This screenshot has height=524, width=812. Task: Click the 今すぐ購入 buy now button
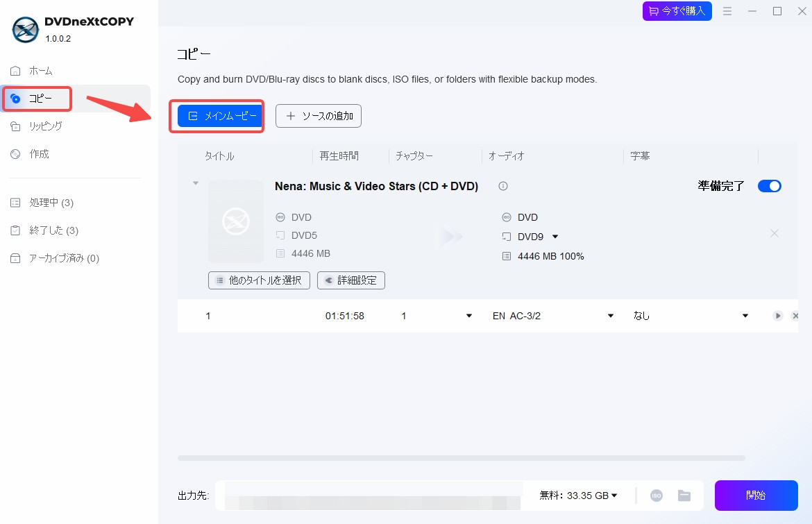677,11
